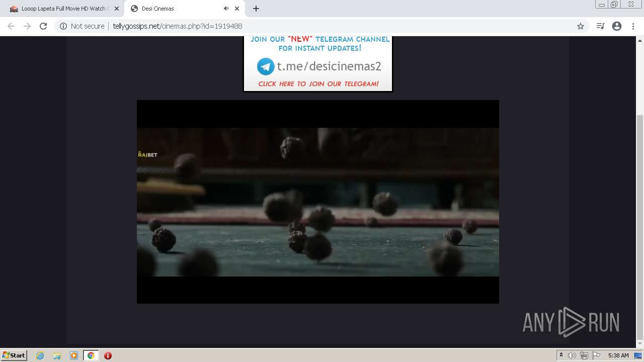This screenshot has width=644, height=362.
Task: Click the Telegram logo icon
Action: (266, 66)
